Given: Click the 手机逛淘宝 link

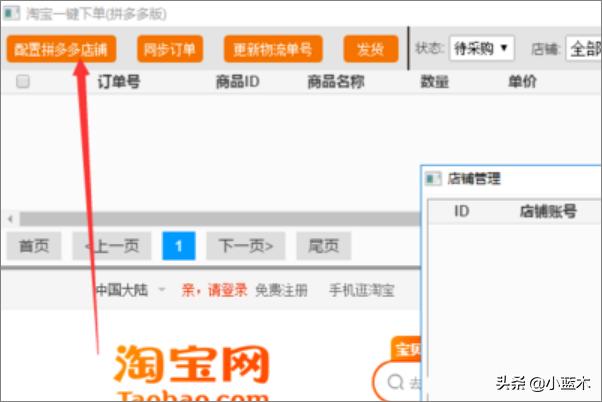Looking at the screenshot, I should pos(362,290).
